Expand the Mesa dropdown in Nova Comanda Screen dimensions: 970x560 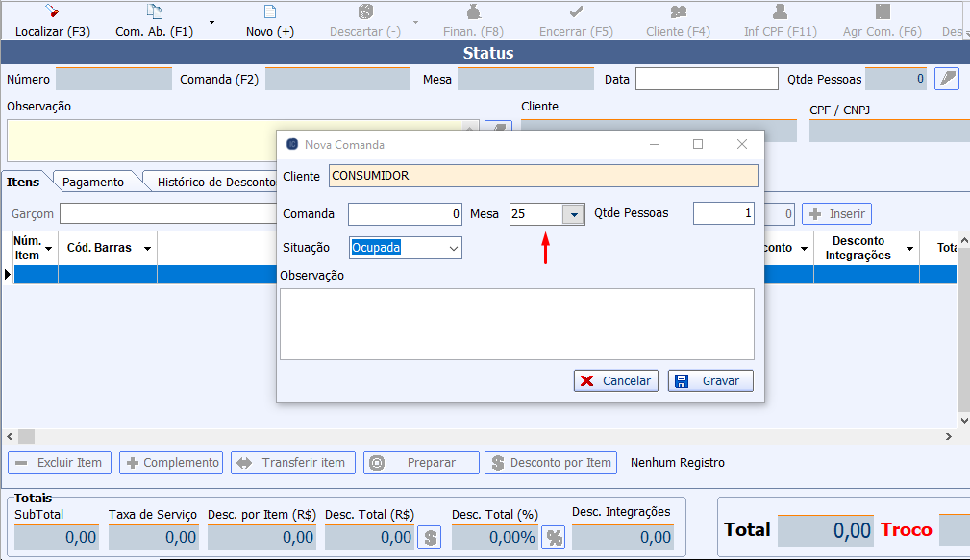pyautogui.click(x=573, y=214)
